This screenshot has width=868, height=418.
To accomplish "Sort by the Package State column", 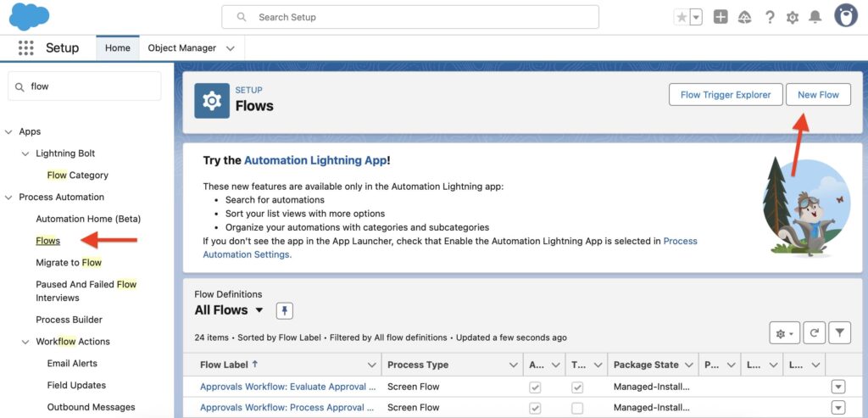I will [645, 365].
